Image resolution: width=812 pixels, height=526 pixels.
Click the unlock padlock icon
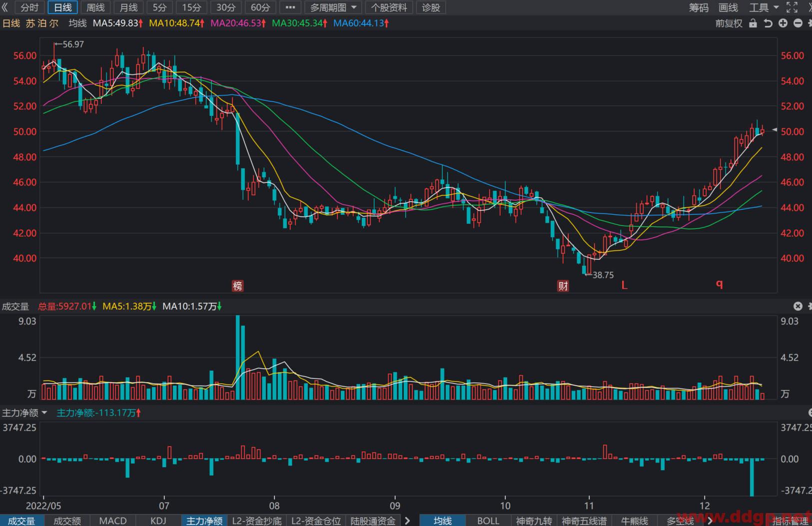(x=753, y=23)
